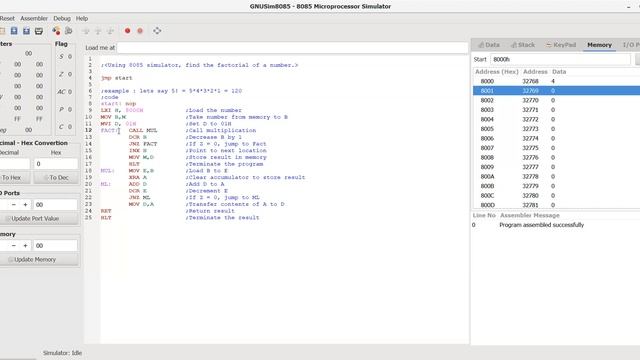The image size is (640, 360).
Task: Select memory row 800A
Action: pos(556,176)
